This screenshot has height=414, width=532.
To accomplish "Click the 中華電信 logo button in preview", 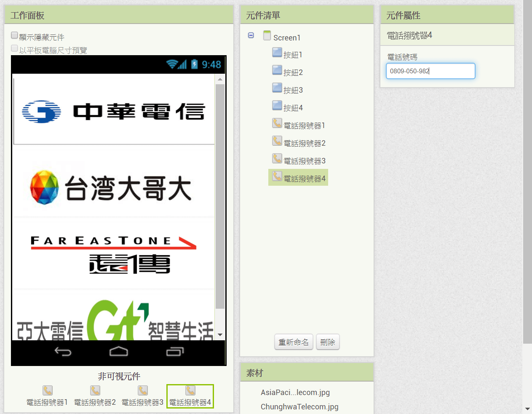I will pyautogui.click(x=114, y=112).
